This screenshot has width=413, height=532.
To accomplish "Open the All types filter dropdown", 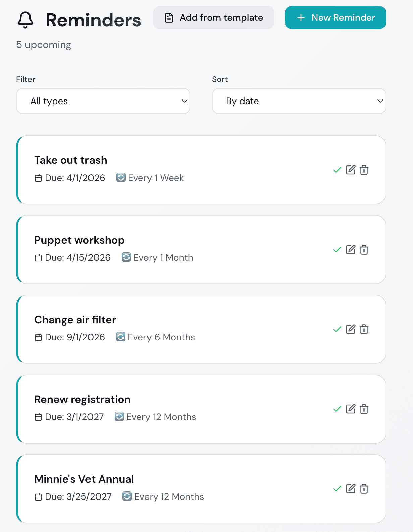I will (x=103, y=101).
